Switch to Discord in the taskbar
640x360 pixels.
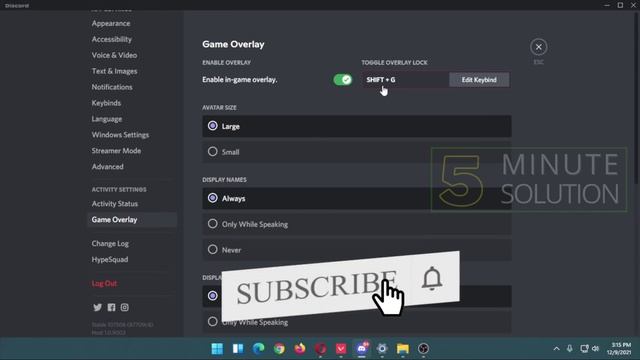pyautogui.click(x=362, y=349)
